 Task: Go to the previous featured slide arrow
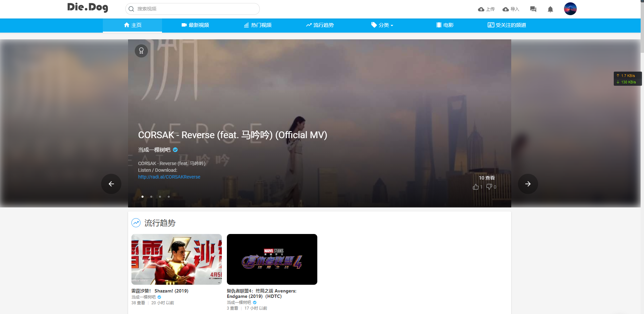click(x=111, y=184)
